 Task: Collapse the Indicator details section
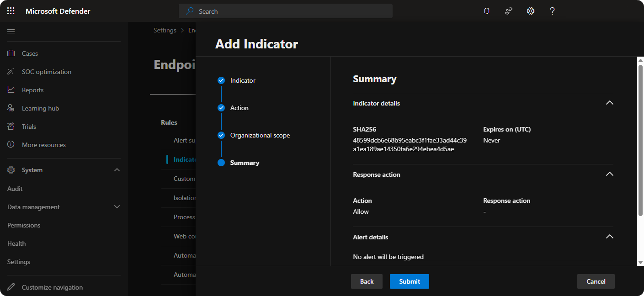[609, 103]
